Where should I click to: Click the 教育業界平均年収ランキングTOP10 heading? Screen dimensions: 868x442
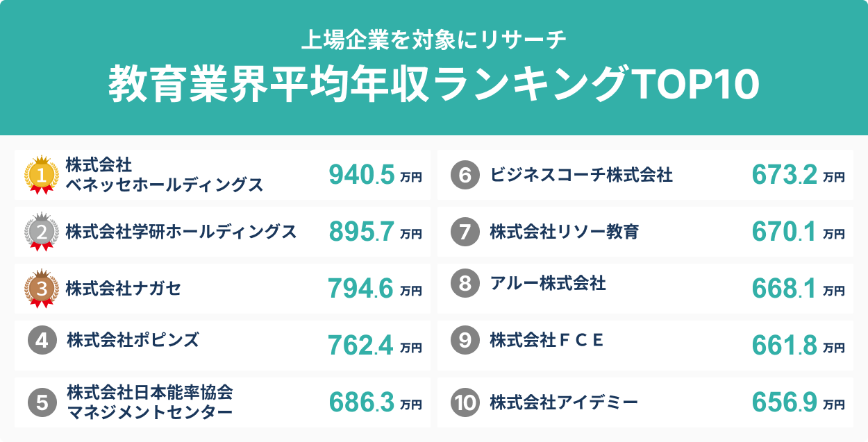(x=434, y=85)
